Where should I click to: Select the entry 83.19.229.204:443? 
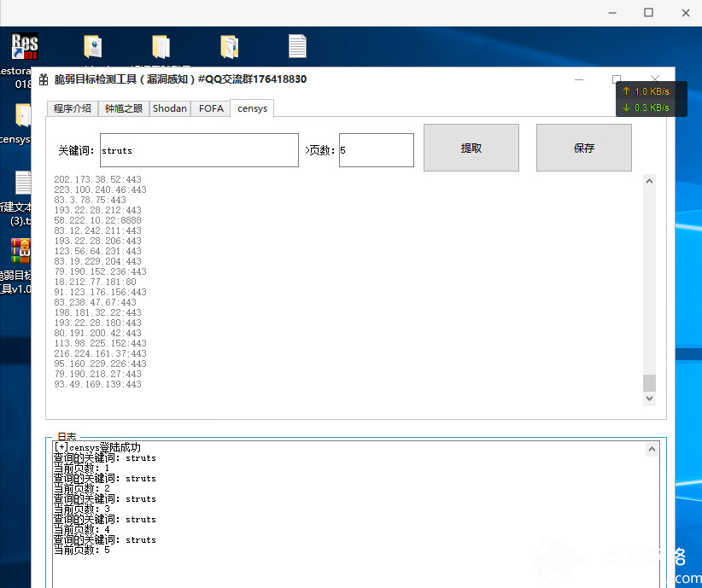(97, 261)
